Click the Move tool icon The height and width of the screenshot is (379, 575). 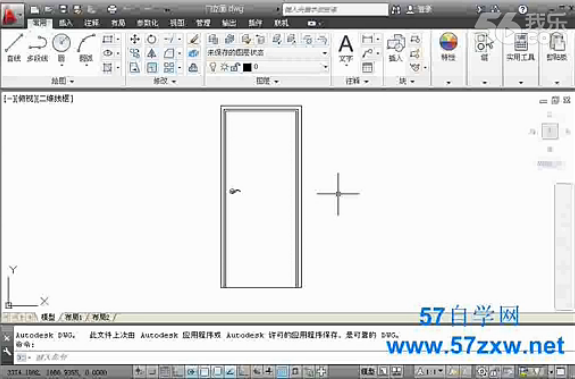(x=135, y=39)
